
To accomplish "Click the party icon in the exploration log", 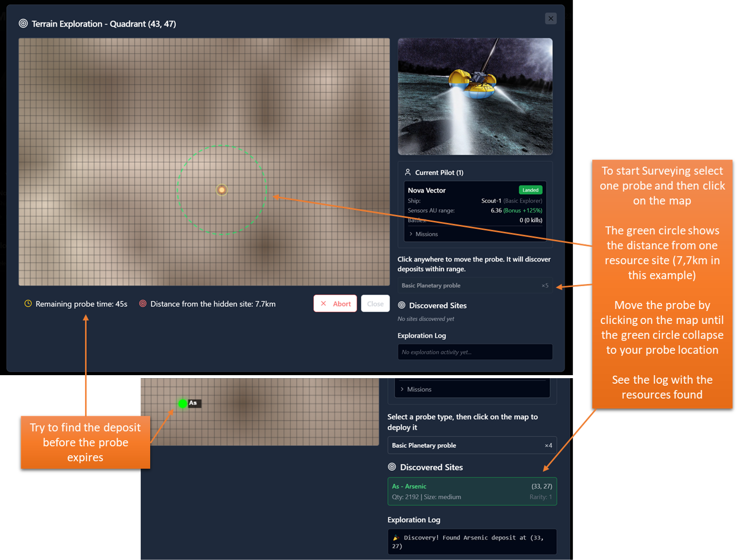I will click(396, 538).
